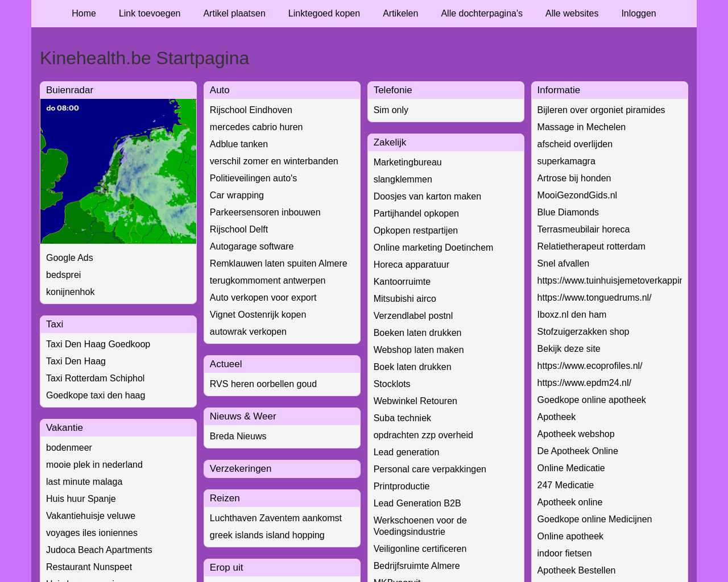Viewport: 728px width, 582px height.
Task: Select Alle websites in top navigation
Action: pyautogui.click(x=572, y=14)
